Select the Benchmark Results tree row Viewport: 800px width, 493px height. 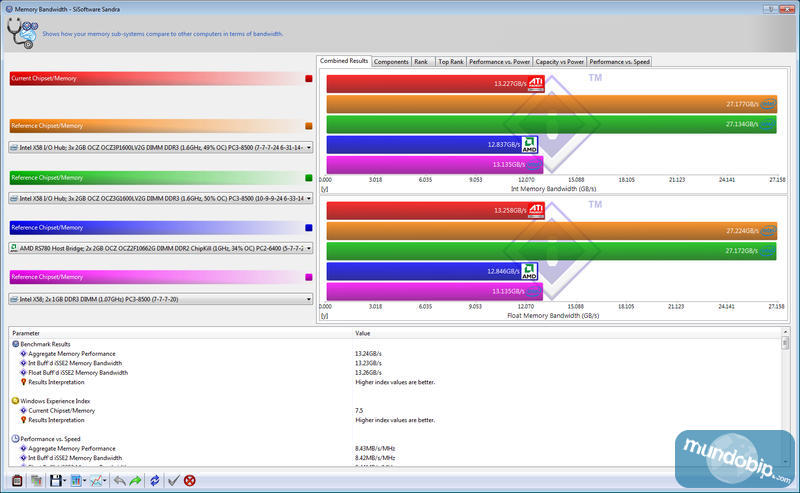(x=45, y=344)
